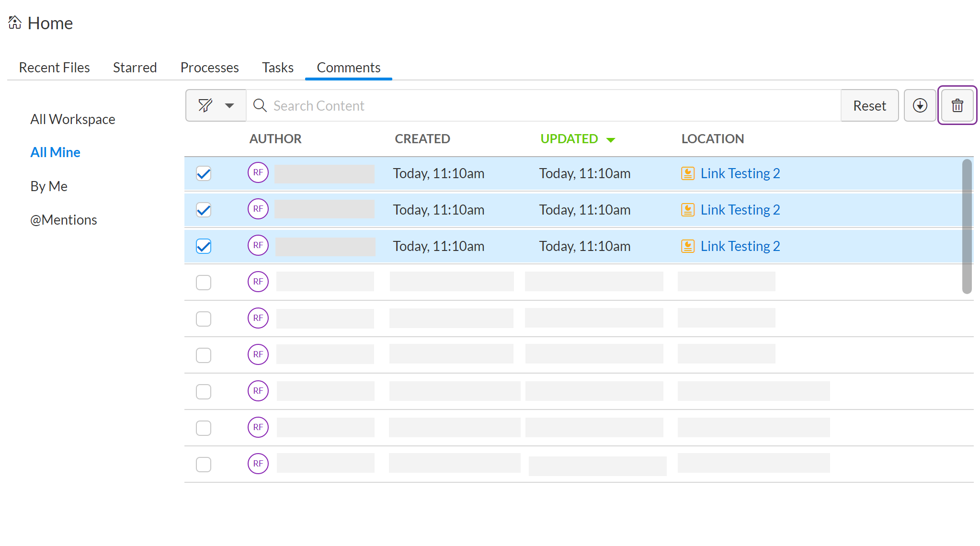Image resolution: width=980 pixels, height=546 pixels.
Task: Open the filter dropdown arrow
Action: pyautogui.click(x=229, y=106)
